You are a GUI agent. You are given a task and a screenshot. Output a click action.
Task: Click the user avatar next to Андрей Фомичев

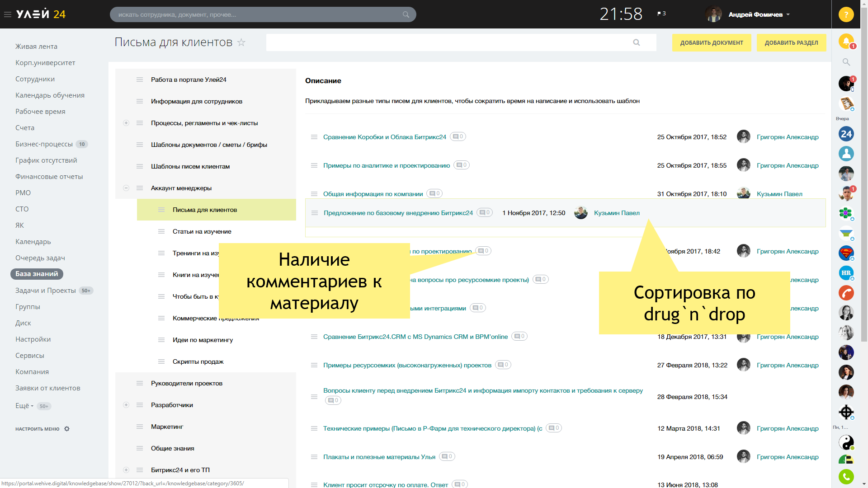point(713,14)
